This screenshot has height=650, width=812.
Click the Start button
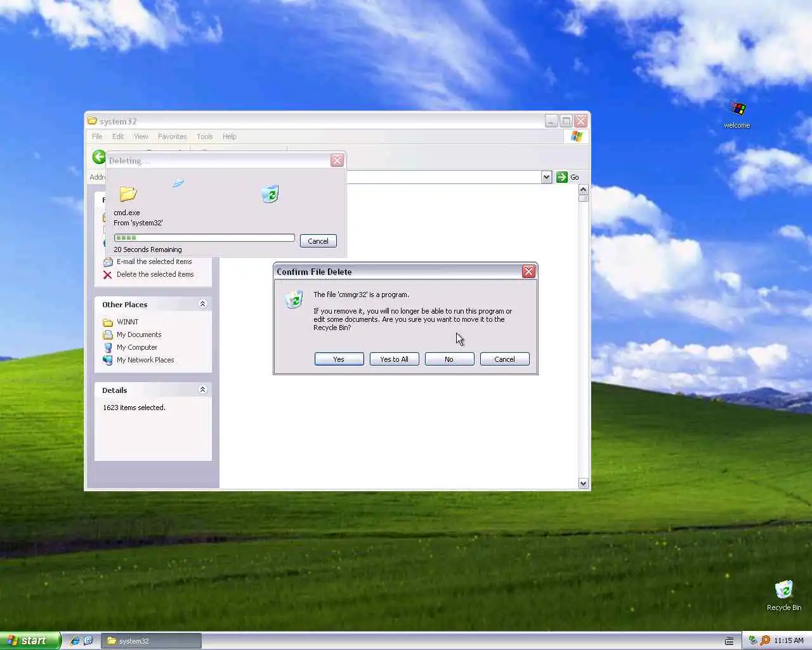[x=30, y=640]
